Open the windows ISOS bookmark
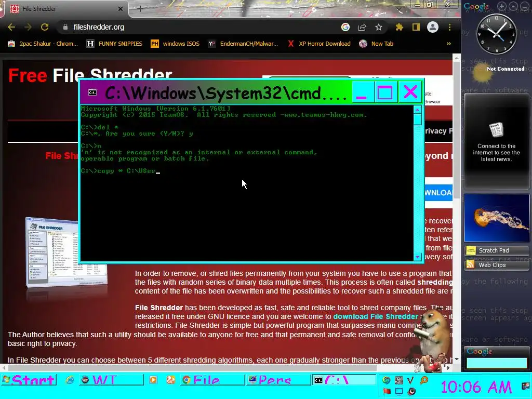 175,44
